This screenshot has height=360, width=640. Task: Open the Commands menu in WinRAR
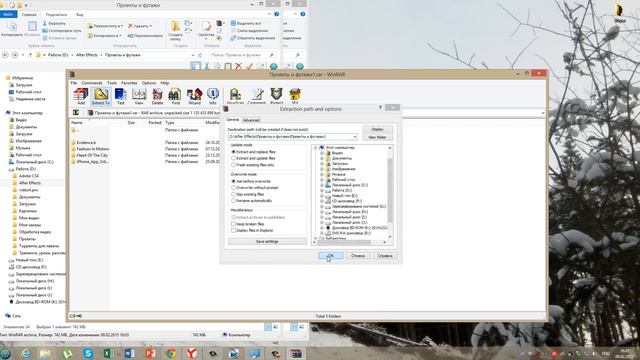pyautogui.click(x=92, y=83)
